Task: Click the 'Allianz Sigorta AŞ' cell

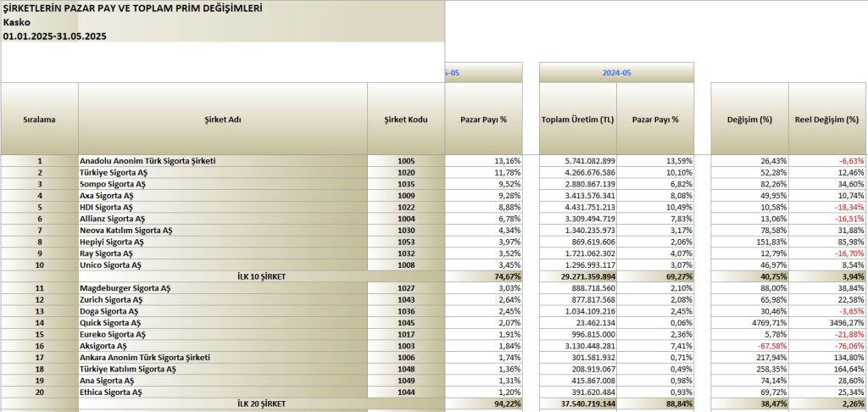Action: (223, 219)
